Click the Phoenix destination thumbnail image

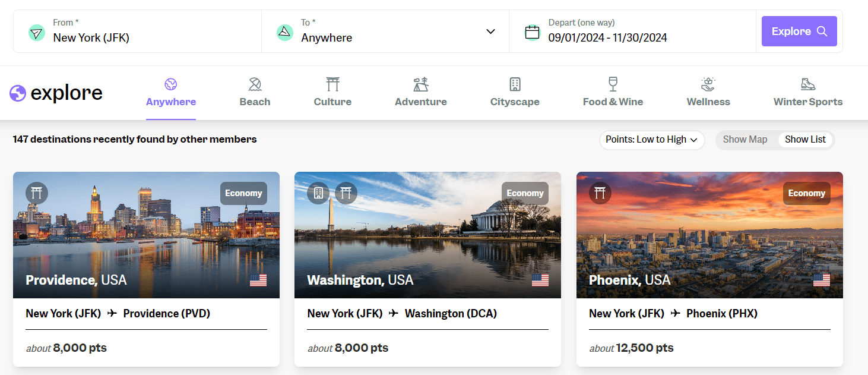pos(709,235)
